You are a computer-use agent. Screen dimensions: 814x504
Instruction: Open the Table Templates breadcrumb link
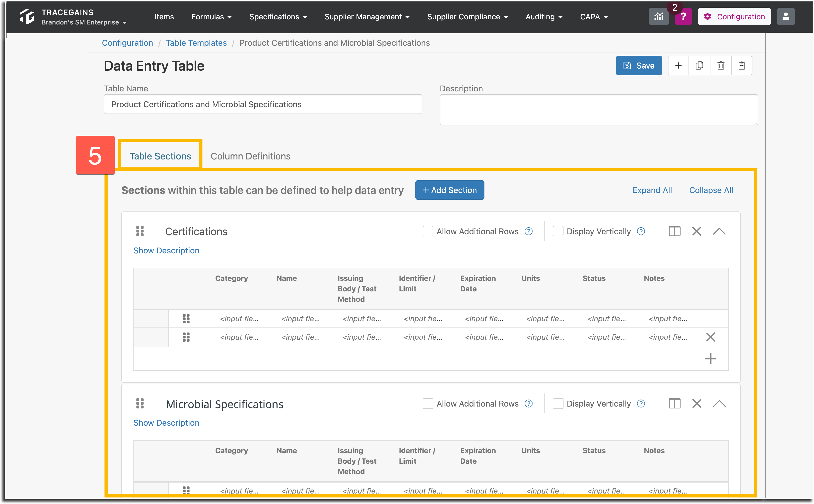(x=196, y=43)
